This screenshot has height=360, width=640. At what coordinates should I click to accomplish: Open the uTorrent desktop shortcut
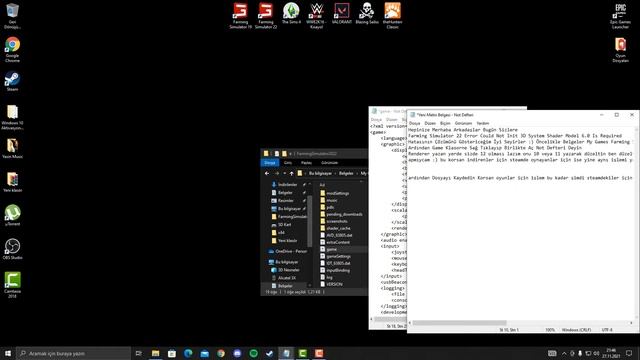[12, 215]
